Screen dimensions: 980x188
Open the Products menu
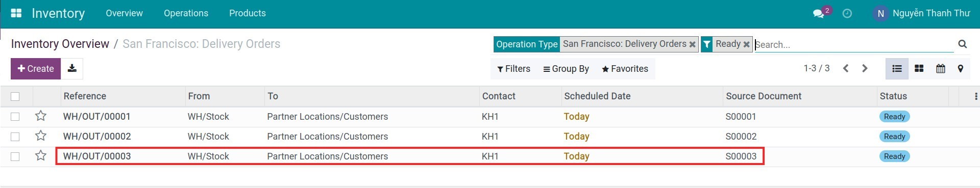click(x=248, y=13)
